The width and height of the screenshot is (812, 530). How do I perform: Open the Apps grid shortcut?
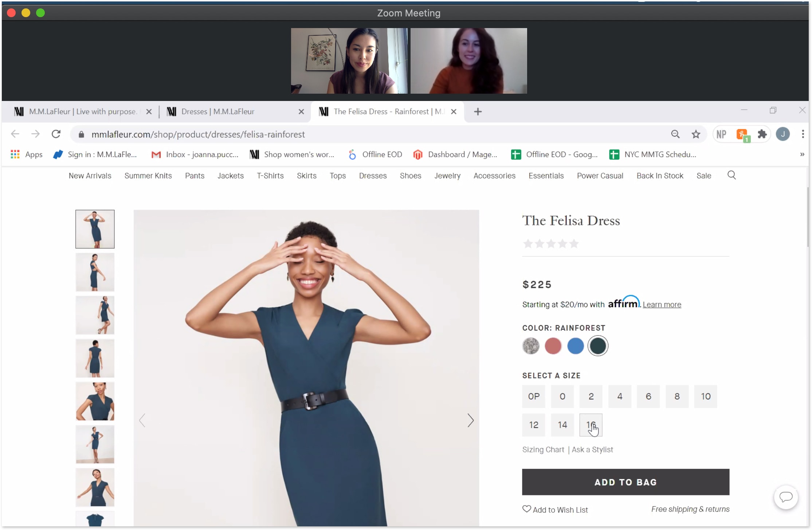27,155
